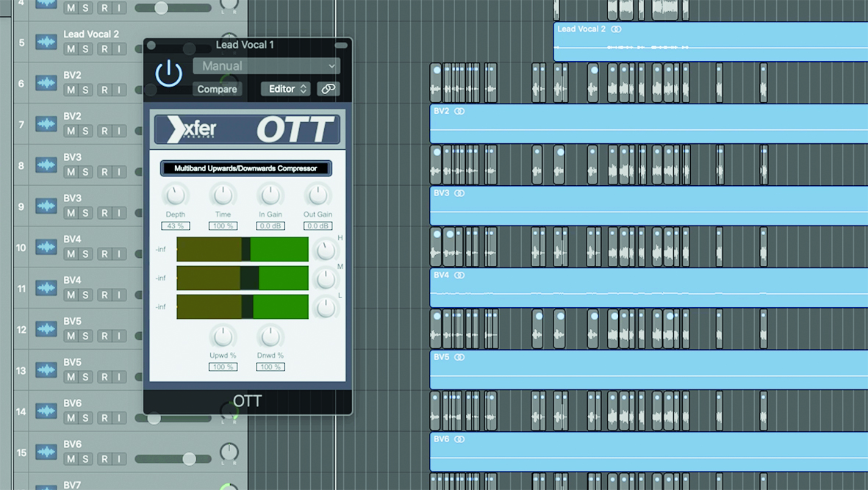868x490 pixels.
Task: Solo track 7 BV2
Action: click(x=85, y=131)
